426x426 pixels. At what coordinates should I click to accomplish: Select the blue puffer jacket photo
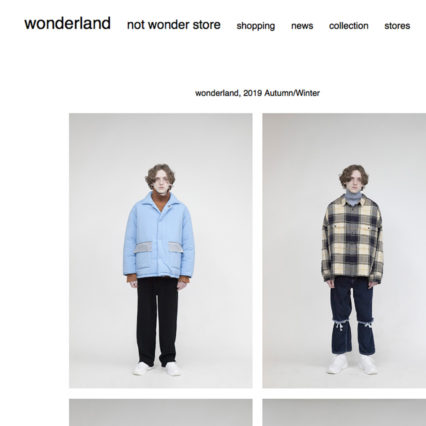(x=161, y=251)
